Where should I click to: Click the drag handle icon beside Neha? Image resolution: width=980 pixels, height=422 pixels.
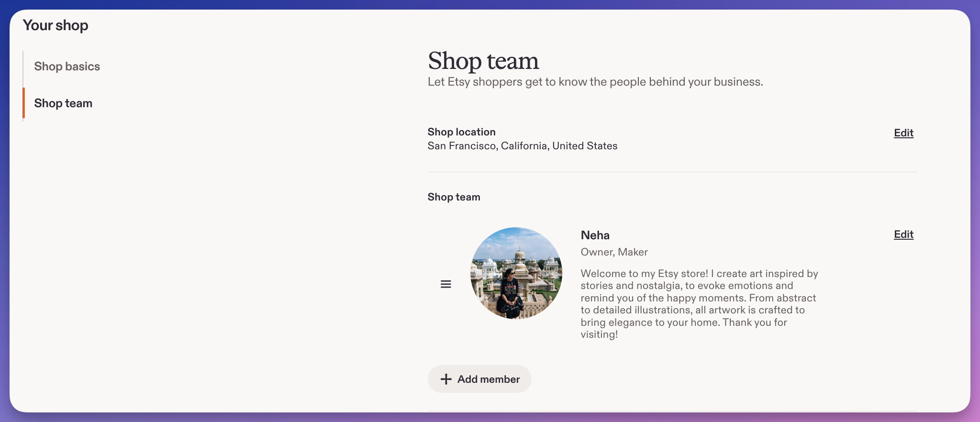point(445,284)
